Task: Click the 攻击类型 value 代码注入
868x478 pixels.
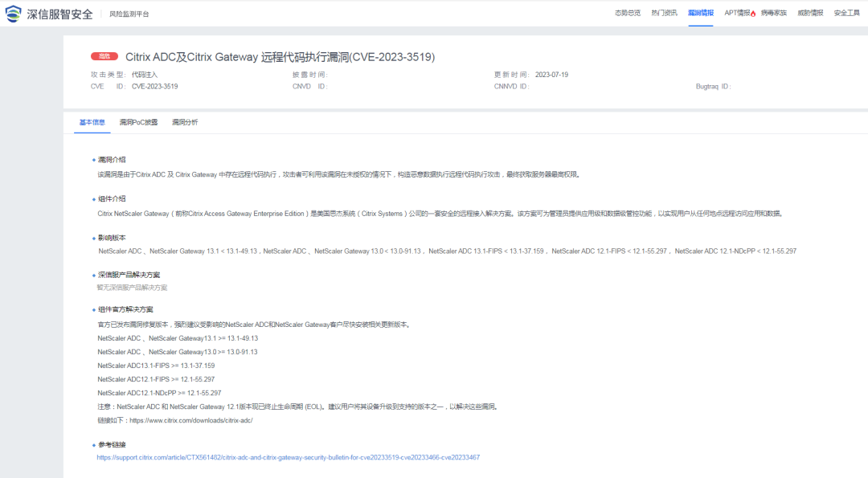Action: (145, 75)
